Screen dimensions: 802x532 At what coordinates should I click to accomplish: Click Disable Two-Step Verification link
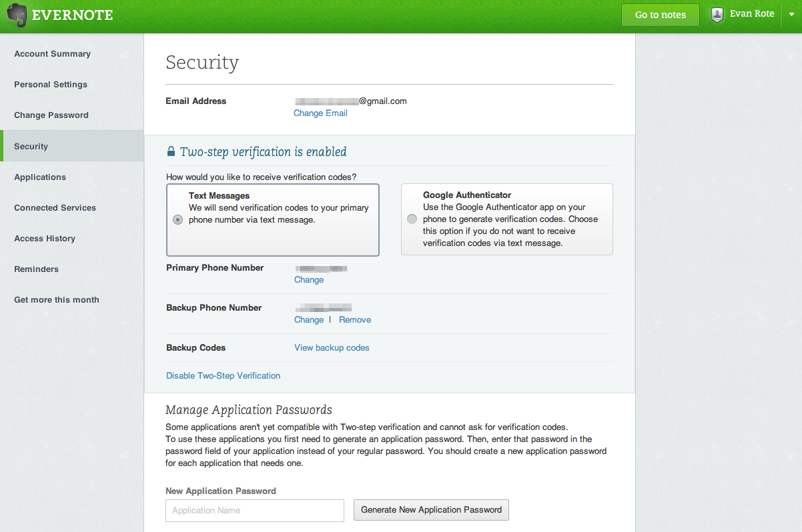[x=223, y=376]
